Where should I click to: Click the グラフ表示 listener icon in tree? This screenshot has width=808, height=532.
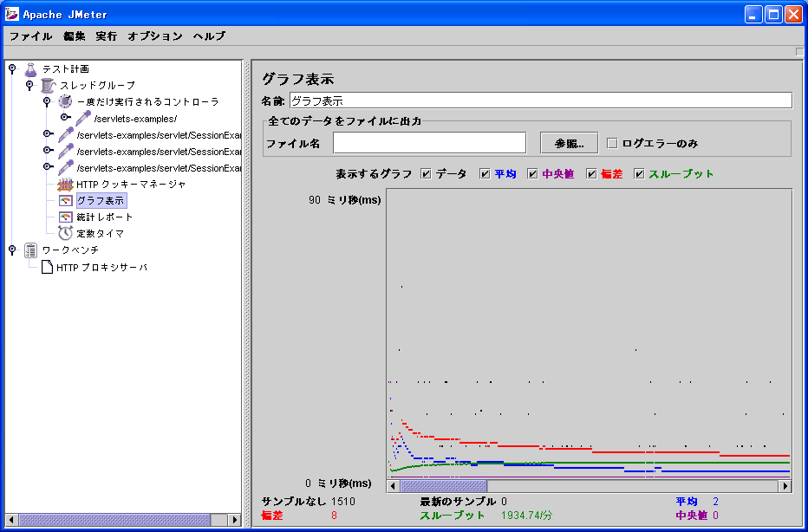pos(65,200)
